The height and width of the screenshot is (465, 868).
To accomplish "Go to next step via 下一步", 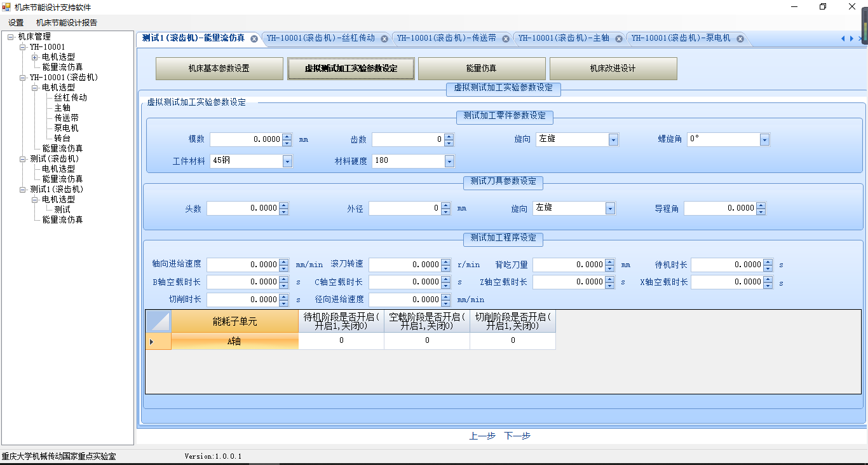I will pos(517,436).
